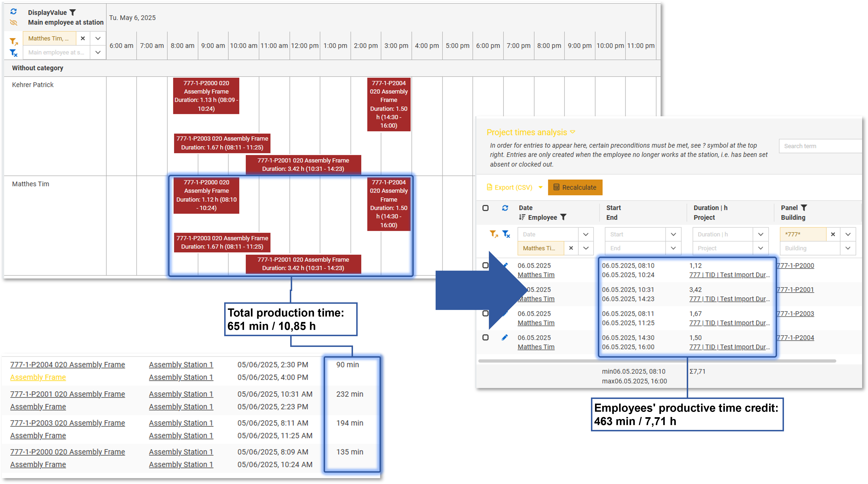Remove Matthes Ti... employee filter in table
This screenshot has width=868, height=484.
[x=571, y=248]
